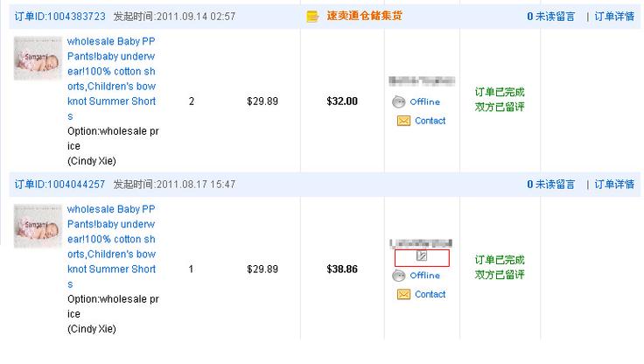Open 订单详情 for order 1004044257
Viewport: 644px width, 364px height.
coord(614,185)
